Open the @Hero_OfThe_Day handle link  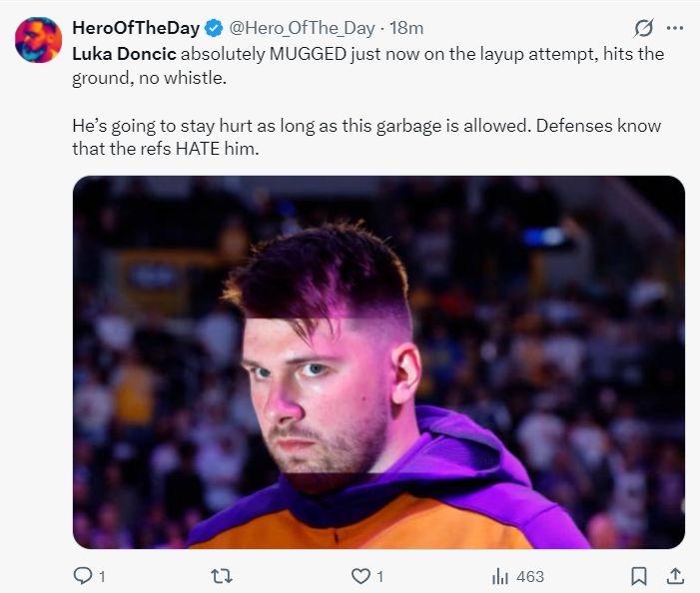point(303,28)
